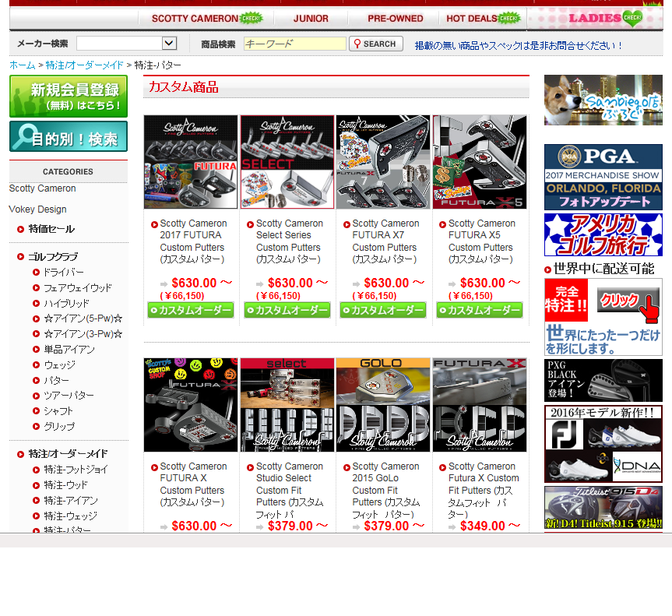Open Scotty Cameron FUTURA X7 Custom Putters link

coord(385,241)
